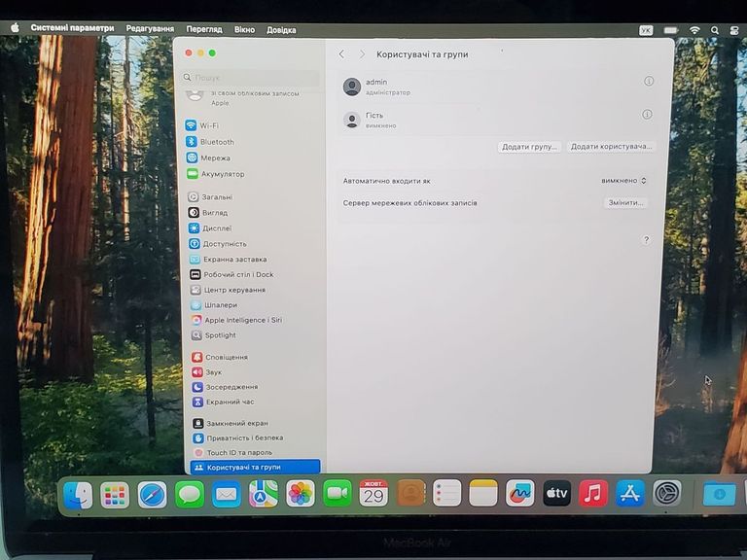Open Apple TV from the Dock
The width and height of the screenshot is (747, 560).
pos(556,493)
